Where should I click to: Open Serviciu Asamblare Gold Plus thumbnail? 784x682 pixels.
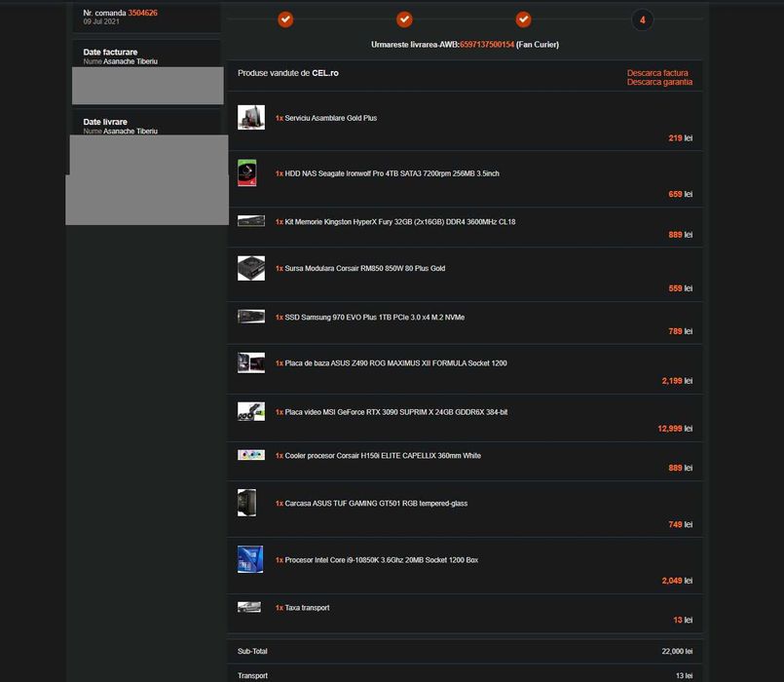coord(251,118)
